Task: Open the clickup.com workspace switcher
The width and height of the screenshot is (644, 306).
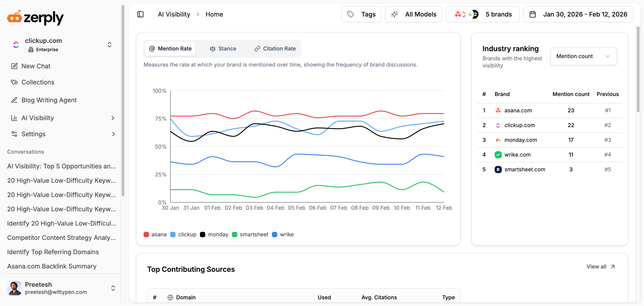Action: (x=110, y=45)
